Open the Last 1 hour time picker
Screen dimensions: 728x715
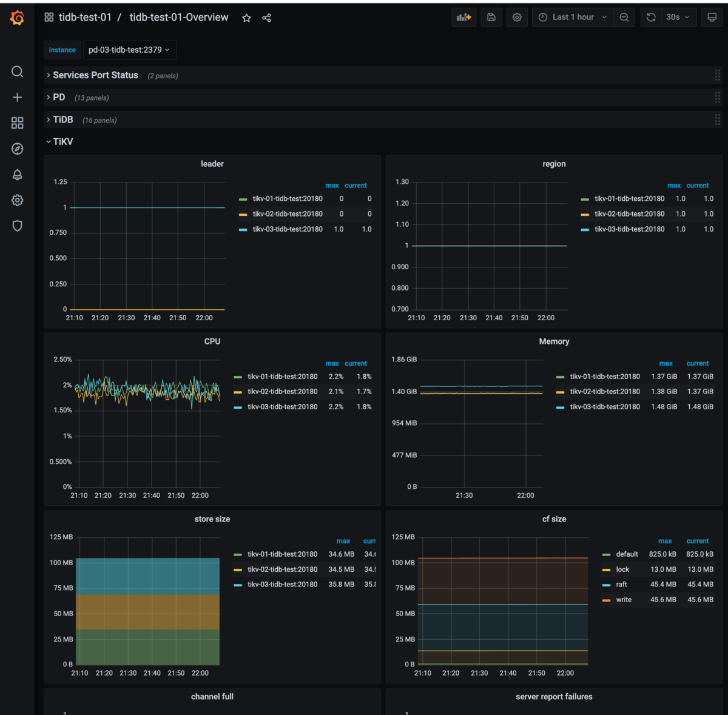(573, 17)
